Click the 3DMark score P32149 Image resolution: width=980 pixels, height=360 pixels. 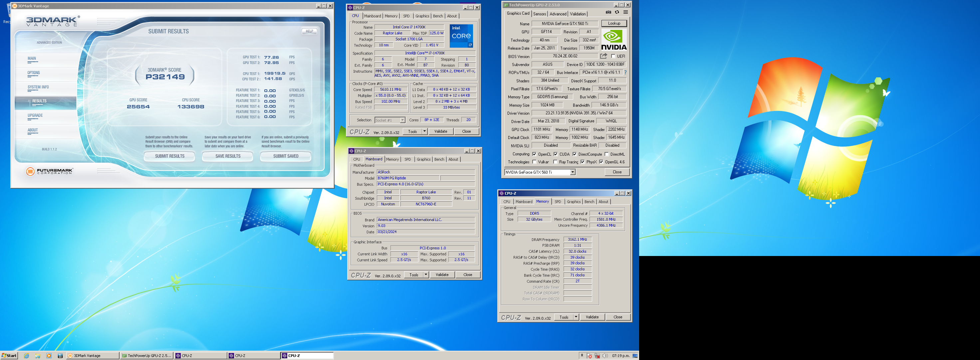[165, 77]
